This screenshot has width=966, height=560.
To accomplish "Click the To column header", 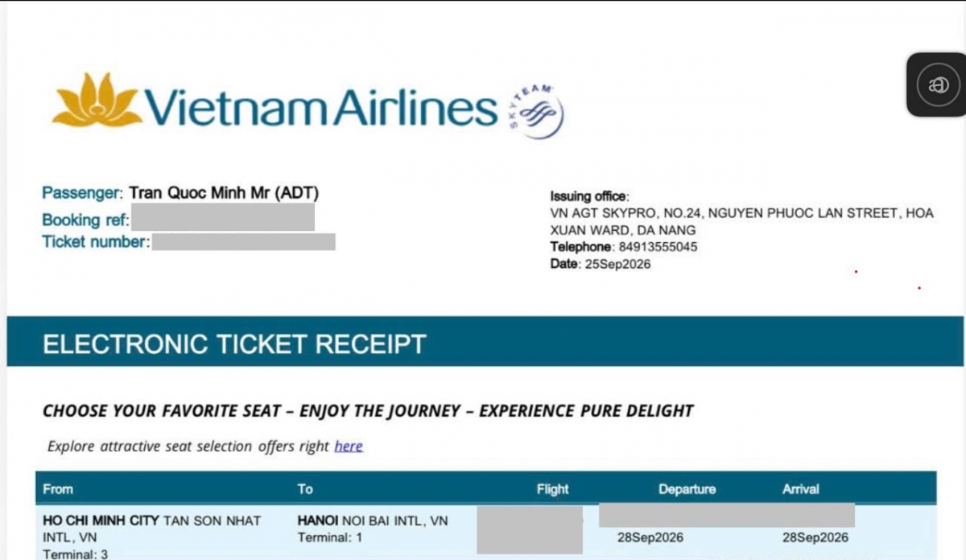I will [305, 489].
